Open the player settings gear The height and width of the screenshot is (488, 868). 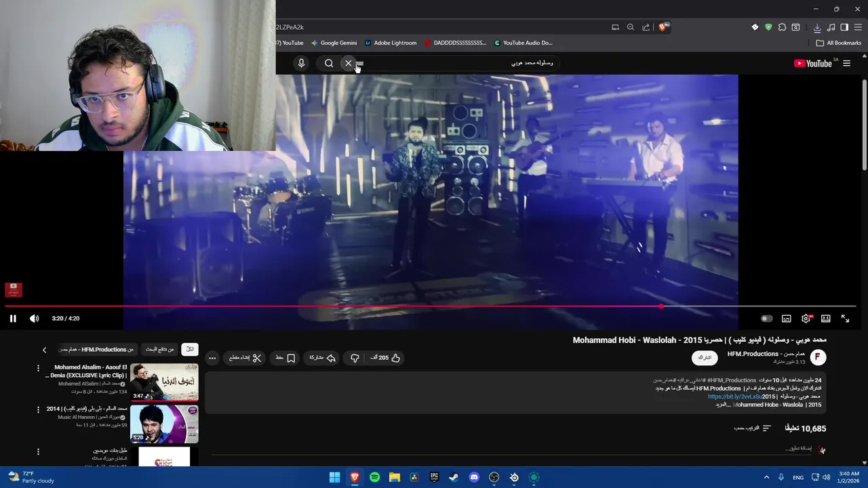tap(806, 319)
